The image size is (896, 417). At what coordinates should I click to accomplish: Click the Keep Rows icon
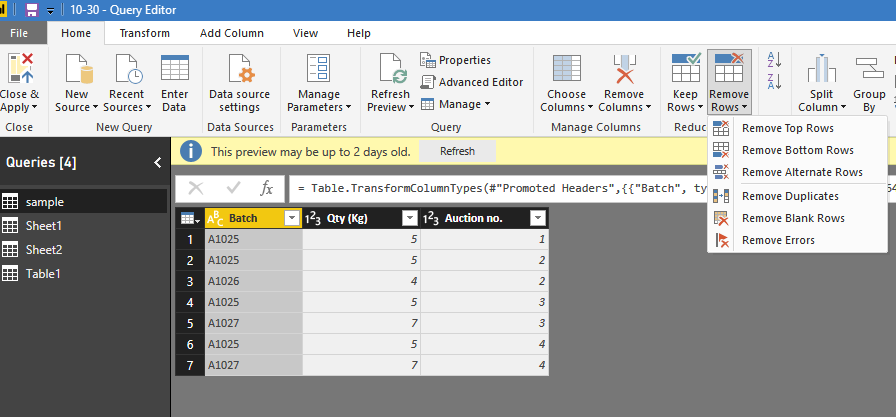(x=686, y=67)
